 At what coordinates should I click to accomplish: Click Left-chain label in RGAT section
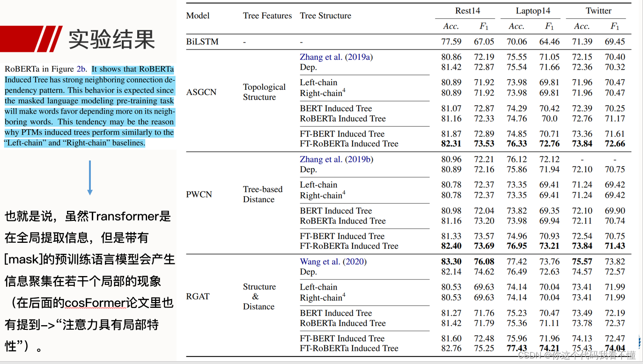[318, 287]
